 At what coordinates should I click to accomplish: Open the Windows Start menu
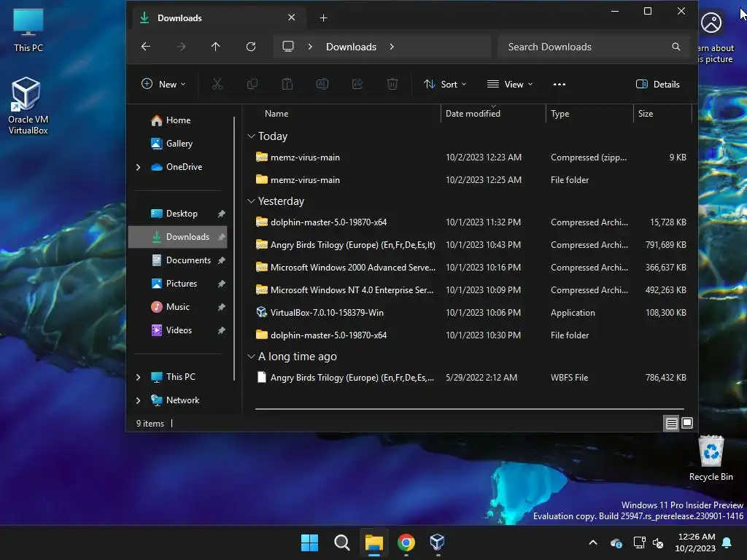309,542
